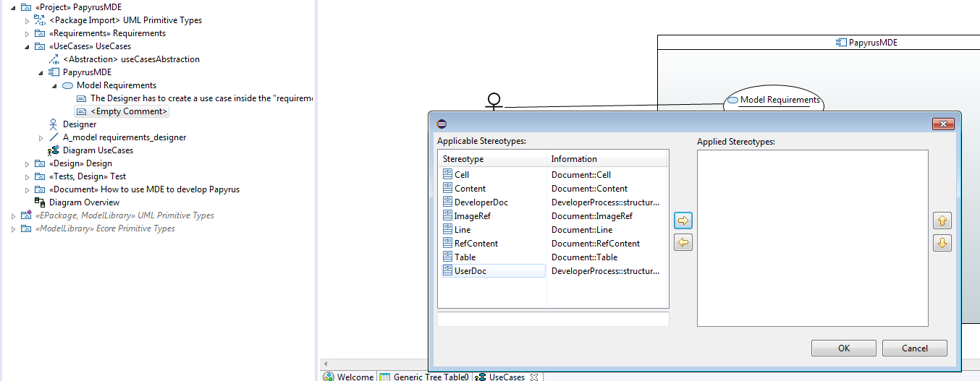The height and width of the screenshot is (381, 980).
Task: Click the use case ellipse icon in tree
Action: 67,85
